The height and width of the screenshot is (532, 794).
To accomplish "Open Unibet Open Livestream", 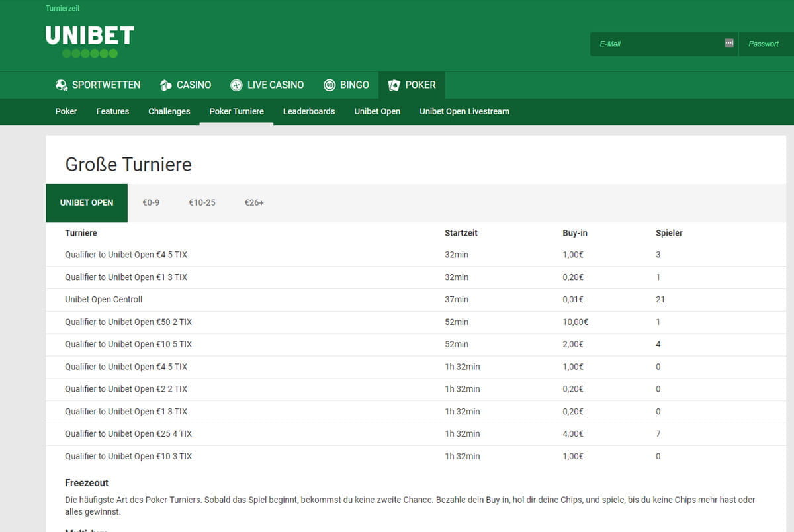I will point(464,111).
